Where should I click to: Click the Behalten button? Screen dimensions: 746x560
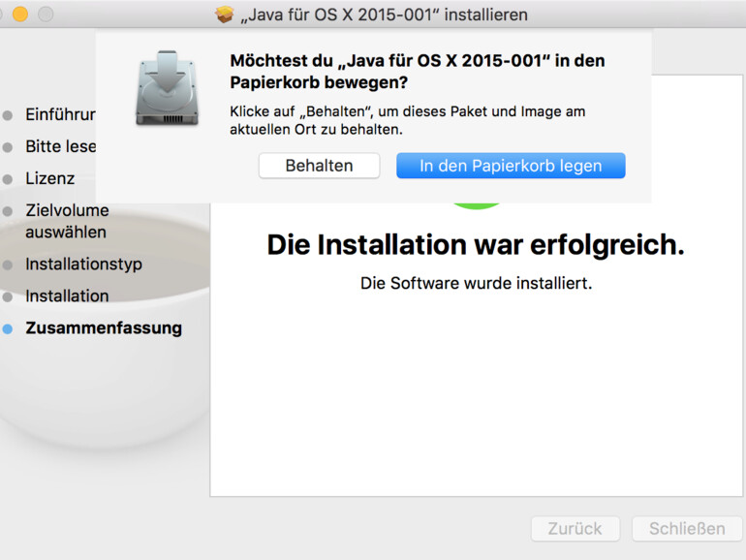pos(320,166)
